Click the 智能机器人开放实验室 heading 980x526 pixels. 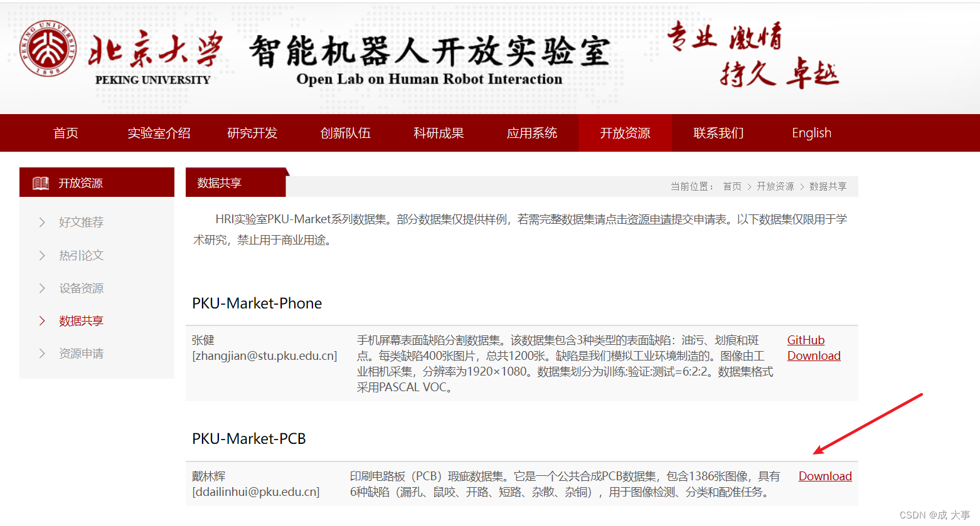[430, 51]
